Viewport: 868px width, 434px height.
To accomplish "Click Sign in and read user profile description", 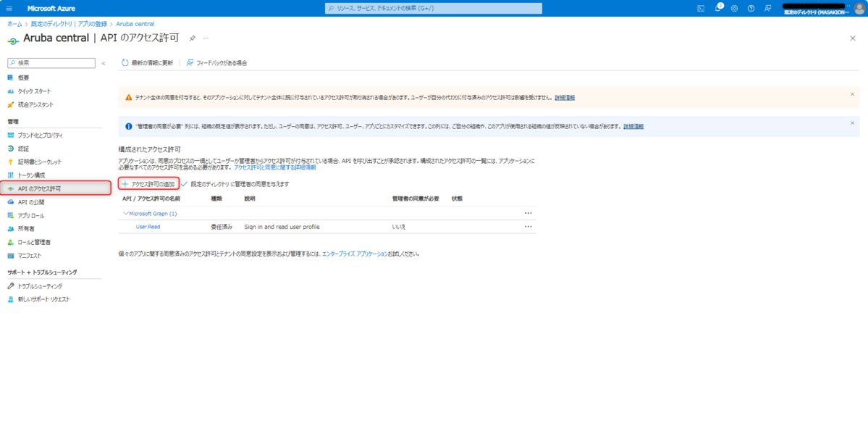I will tap(282, 227).
